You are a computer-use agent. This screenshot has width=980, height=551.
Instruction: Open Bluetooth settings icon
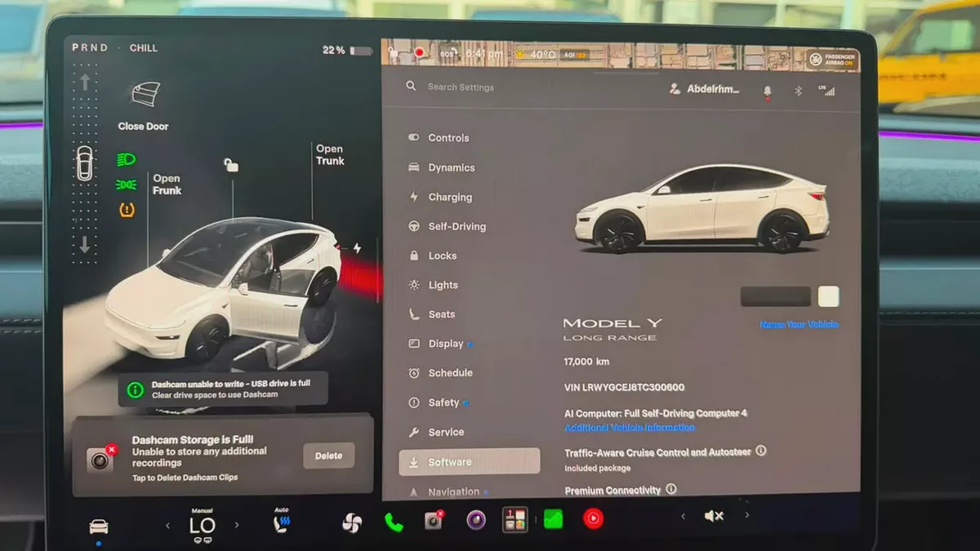click(x=799, y=91)
